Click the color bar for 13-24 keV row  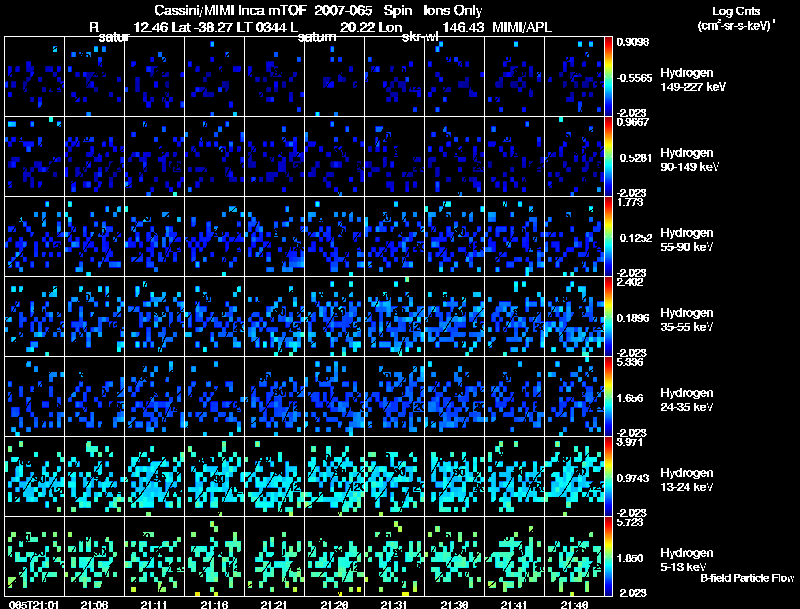click(608, 477)
